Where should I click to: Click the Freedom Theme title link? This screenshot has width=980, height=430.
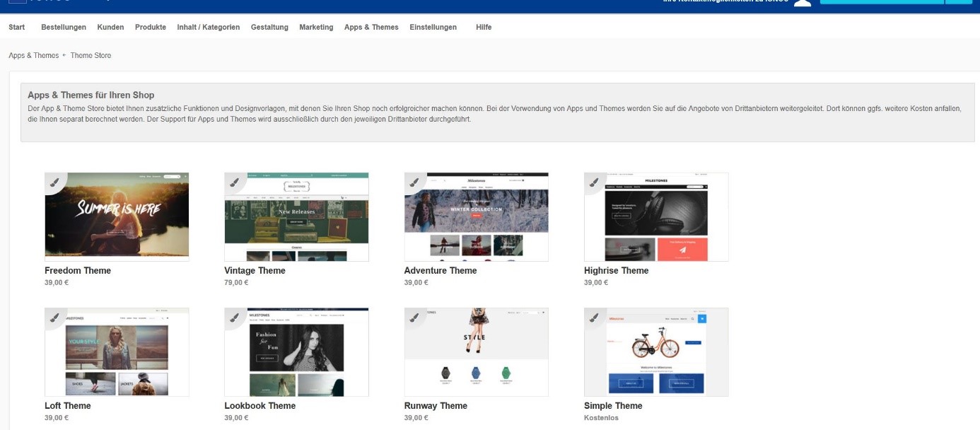pyautogui.click(x=78, y=270)
